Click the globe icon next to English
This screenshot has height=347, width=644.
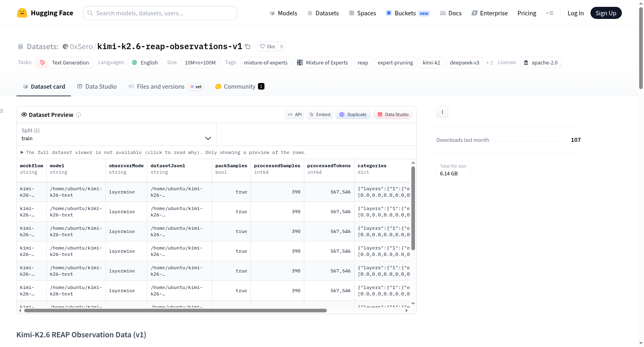tap(134, 62)
